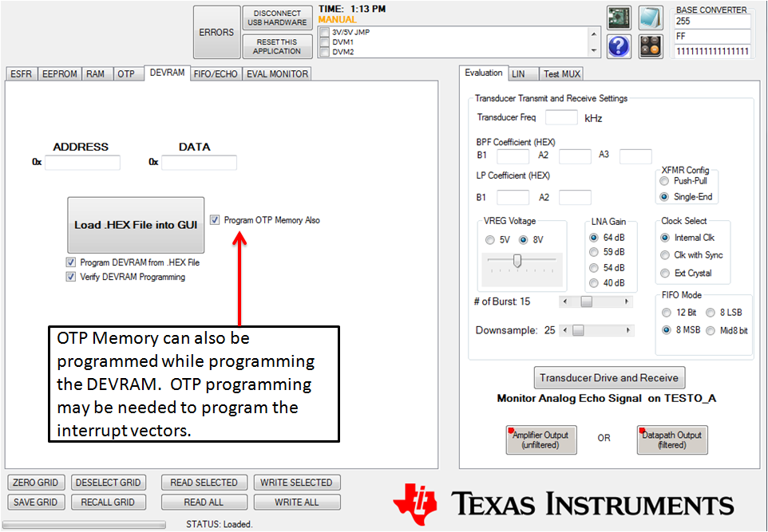Screen dimensions: 768x532
Task: Click Load .HEX File into GUI
Action: point(136,225)
